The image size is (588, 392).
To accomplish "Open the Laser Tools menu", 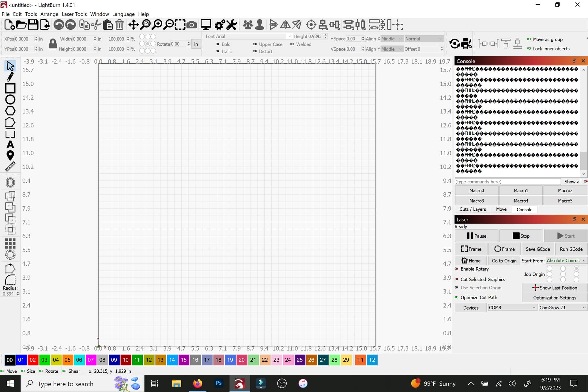I will tap(74, 14).
